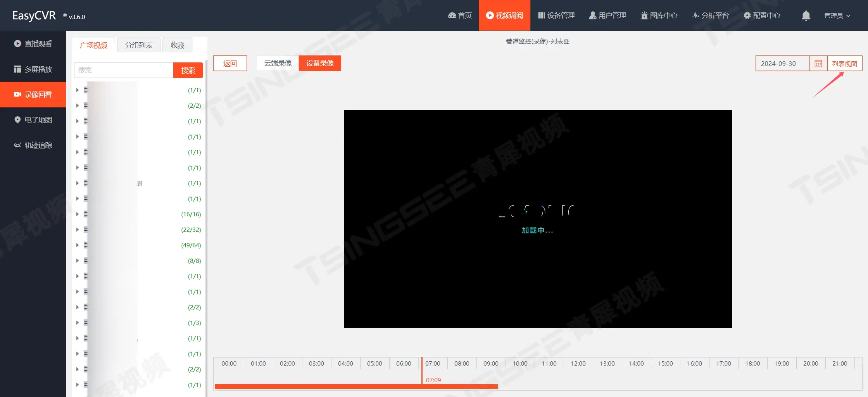The width and height of the screenshot is (868, 397).
Task: Switch to 云端录像 recordings
Action: (x=278, y=63)
